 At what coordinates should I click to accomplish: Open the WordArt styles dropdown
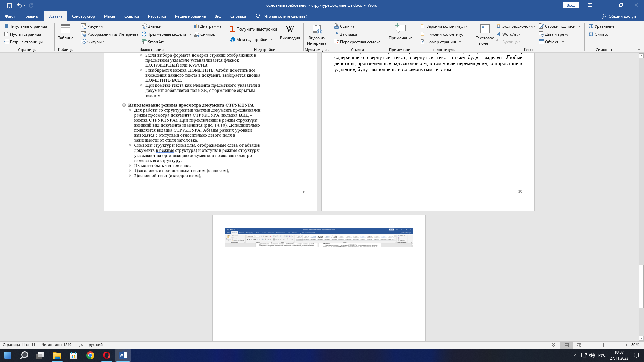(508, 34)
